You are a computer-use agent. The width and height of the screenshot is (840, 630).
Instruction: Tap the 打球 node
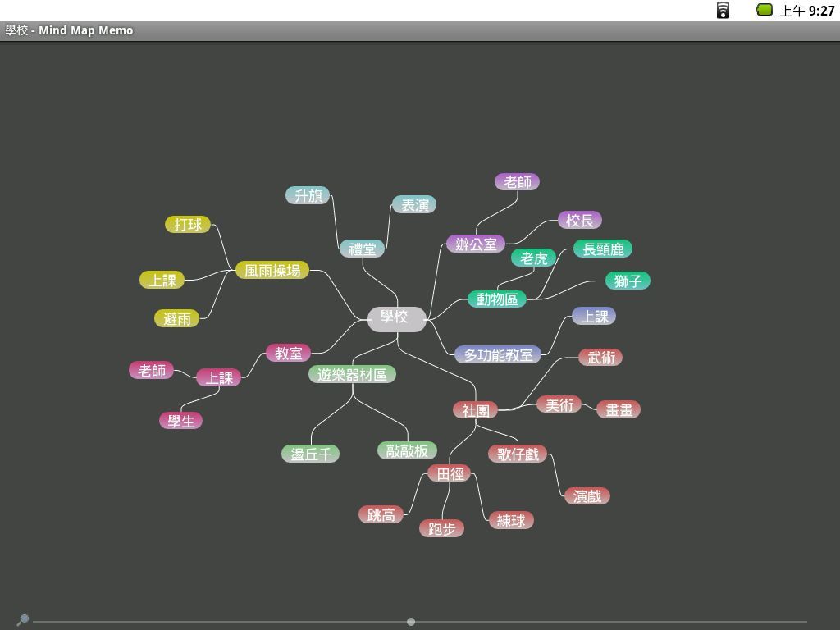[x=188, y=225]
